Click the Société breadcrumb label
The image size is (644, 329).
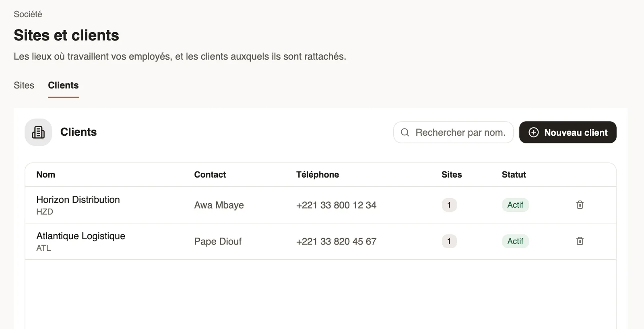(28, 14)
